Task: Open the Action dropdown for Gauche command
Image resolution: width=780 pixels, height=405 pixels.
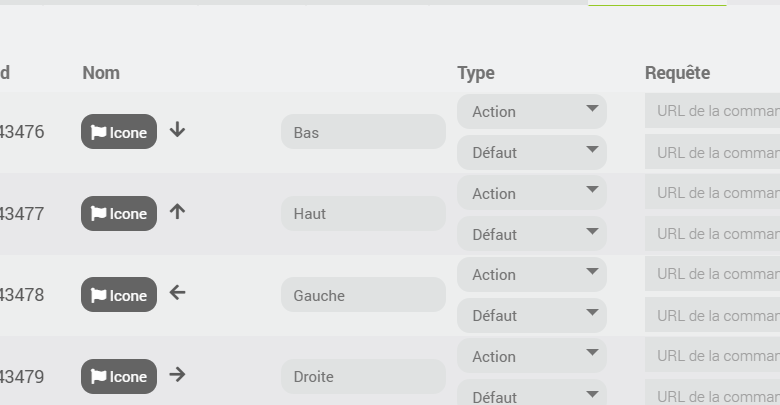Action: click(x=532, y=274)
